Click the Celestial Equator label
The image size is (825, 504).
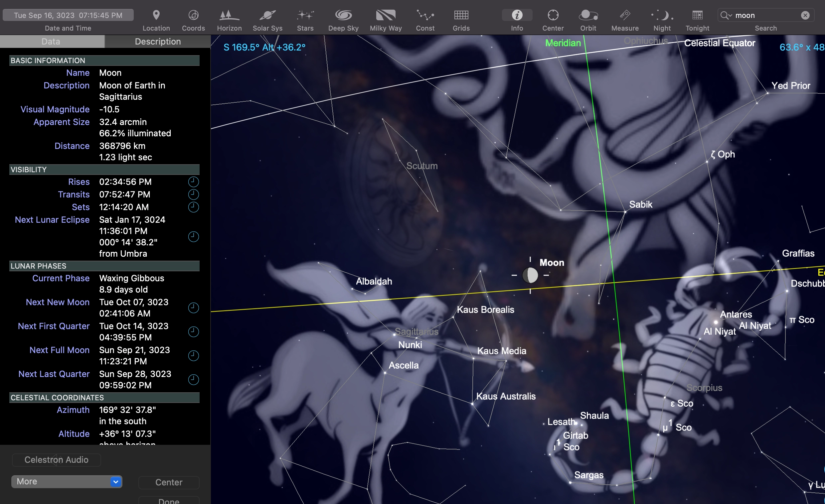719,43
